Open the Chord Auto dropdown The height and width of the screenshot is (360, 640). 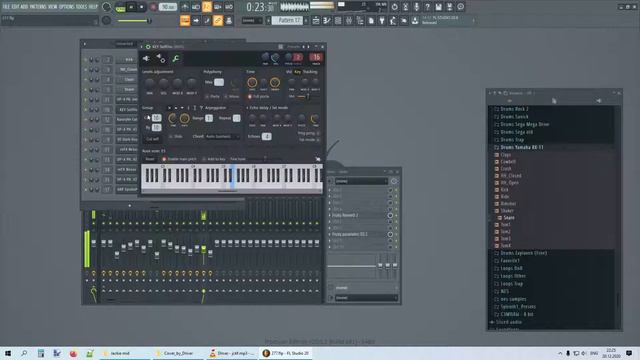tap(222, 136)
